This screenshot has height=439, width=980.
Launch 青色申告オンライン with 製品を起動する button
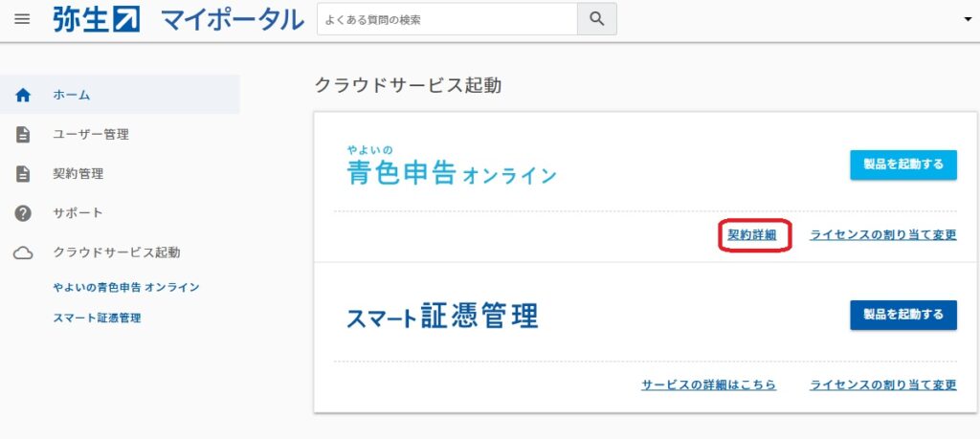point(902,165)
